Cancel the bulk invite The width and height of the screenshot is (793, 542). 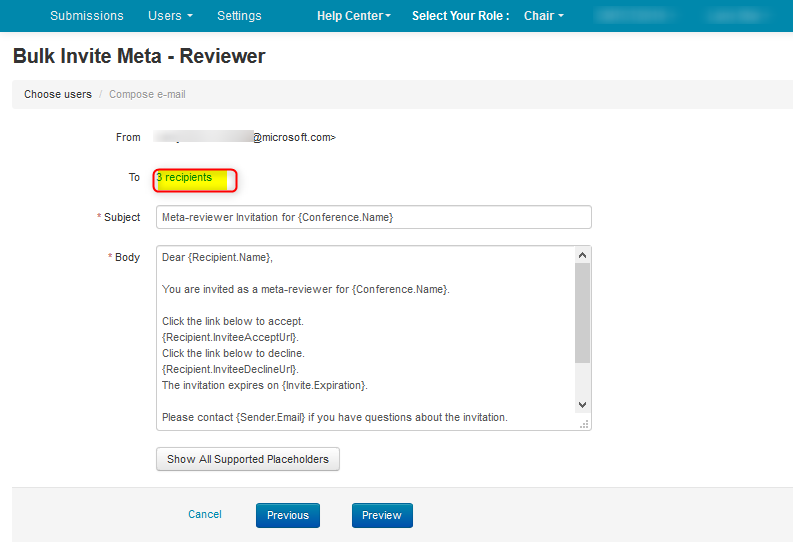click(205, 514)
